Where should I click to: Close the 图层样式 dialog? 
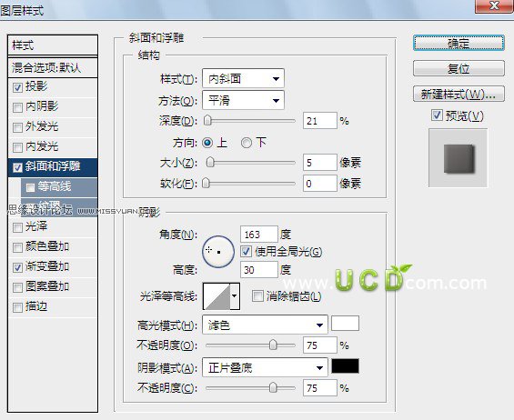494,5
